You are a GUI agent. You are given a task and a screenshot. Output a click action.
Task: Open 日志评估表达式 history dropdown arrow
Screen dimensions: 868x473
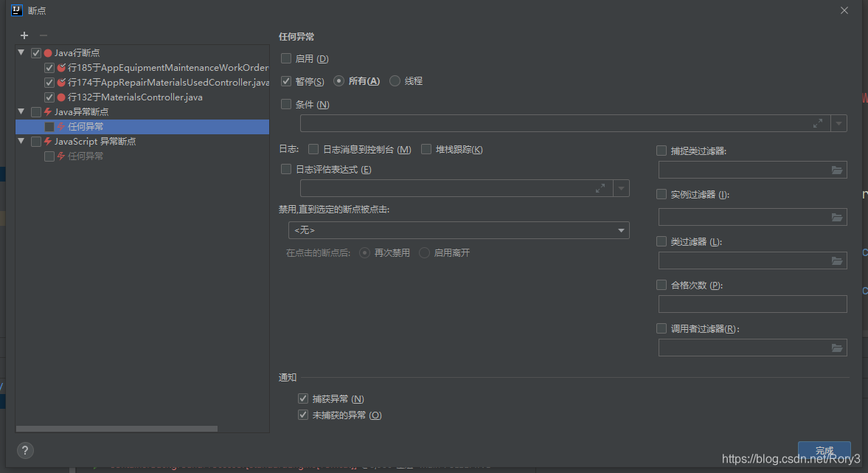click(621, 188)
